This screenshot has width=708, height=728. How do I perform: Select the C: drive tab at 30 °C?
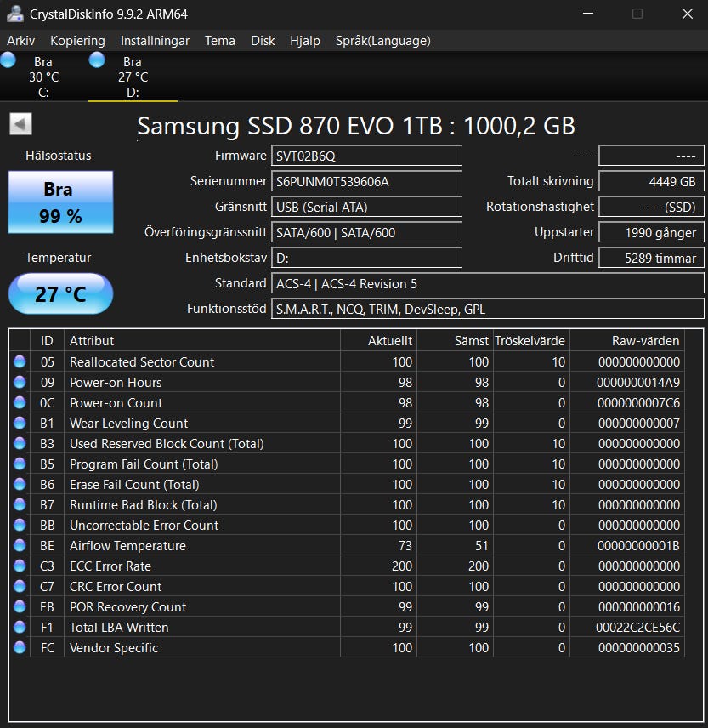pyautogui.click(x=43, y=77)
